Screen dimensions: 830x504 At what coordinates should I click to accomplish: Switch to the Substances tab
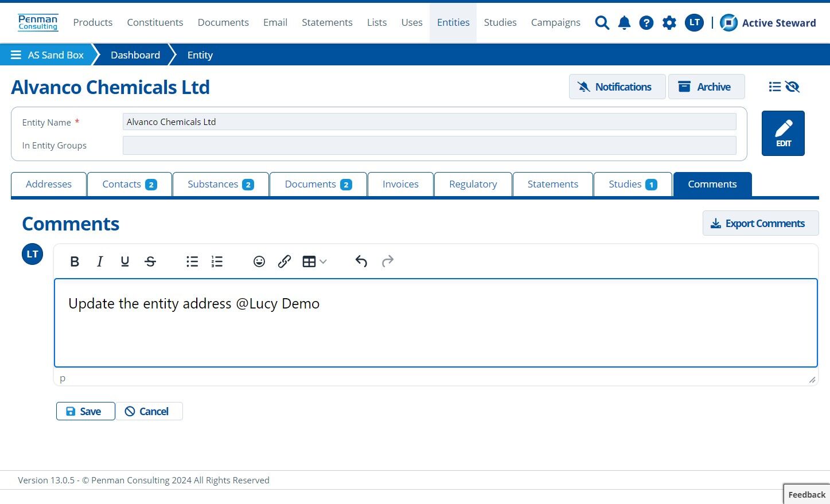221,184
